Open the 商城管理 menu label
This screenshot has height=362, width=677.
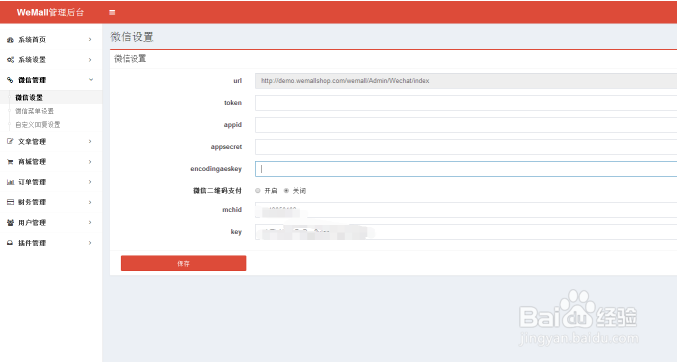click(x=32, y=162)
